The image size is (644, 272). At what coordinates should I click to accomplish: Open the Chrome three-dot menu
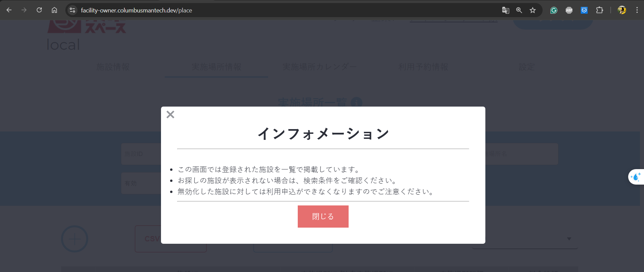pos(637,10)
